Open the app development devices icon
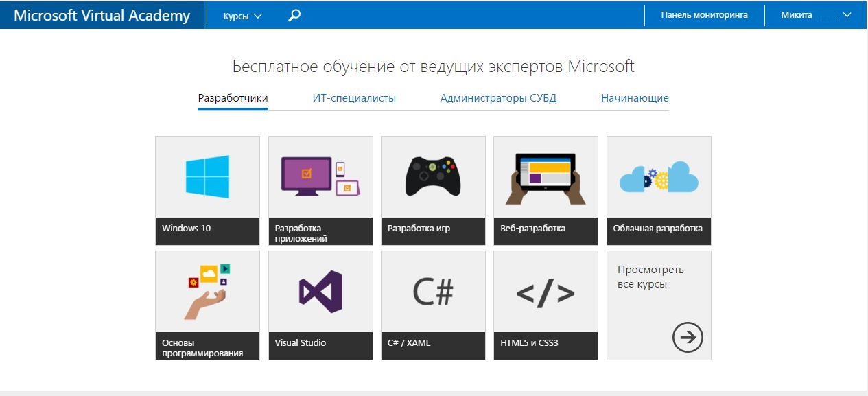 (x=321, y=177)
